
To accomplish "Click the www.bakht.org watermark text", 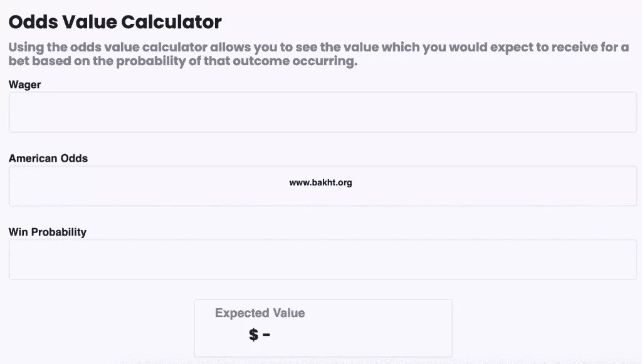I will 320,183.
